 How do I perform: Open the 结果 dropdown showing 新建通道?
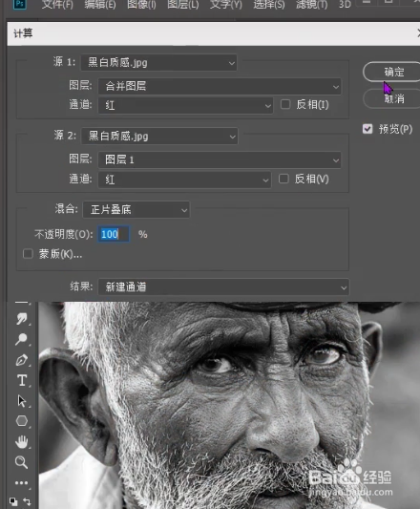click(223, 286)
